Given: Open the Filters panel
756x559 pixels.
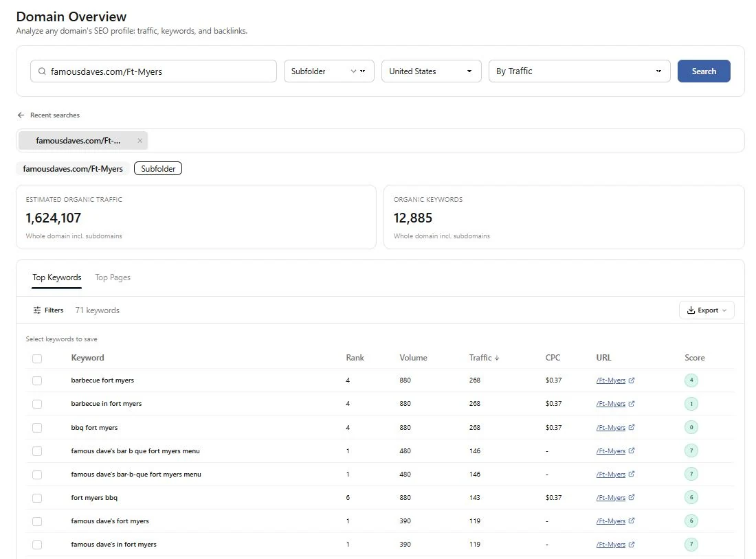Looking at the screenshot, I should (48, 310).
